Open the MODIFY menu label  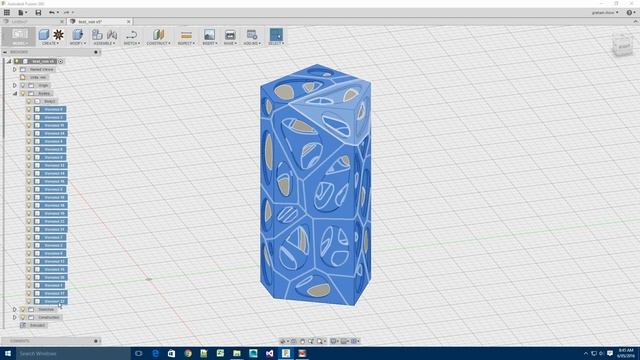[78, 43]
